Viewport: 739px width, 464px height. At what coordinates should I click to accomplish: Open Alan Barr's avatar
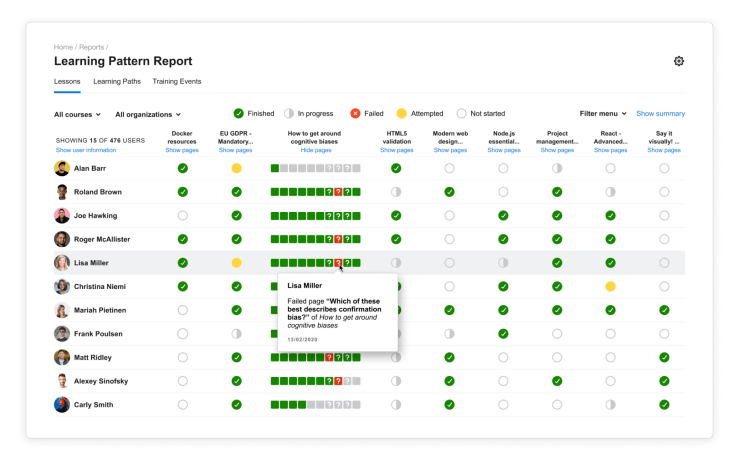point(62,168)
